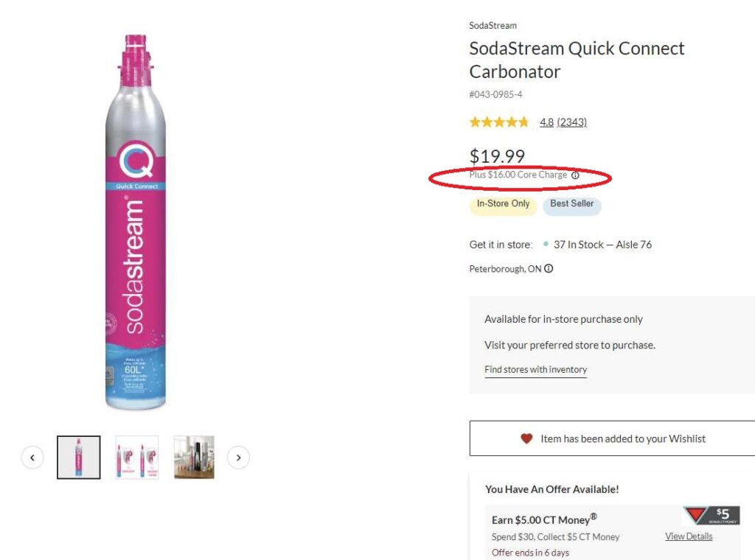Open the 4.8 rating link
Image resolution: width=755 pixels, height=560 pixels.
click(546, 122)
